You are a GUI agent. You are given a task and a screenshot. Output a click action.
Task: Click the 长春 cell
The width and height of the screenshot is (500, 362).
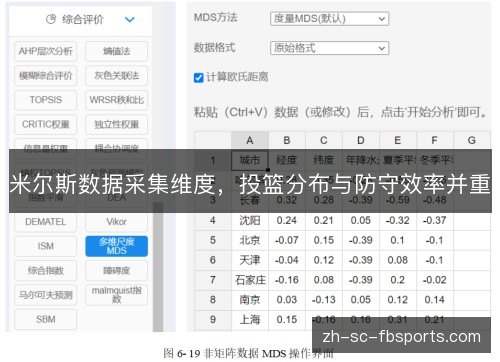point(250,201)
